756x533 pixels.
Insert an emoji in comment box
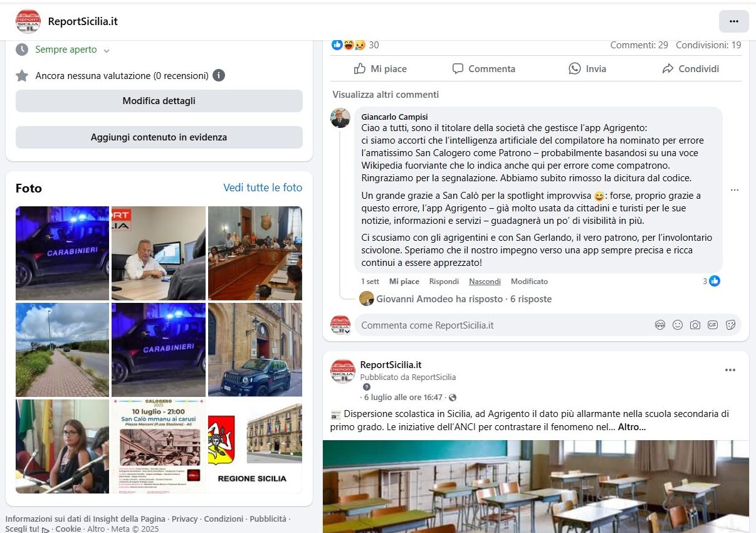pos(677,325)
